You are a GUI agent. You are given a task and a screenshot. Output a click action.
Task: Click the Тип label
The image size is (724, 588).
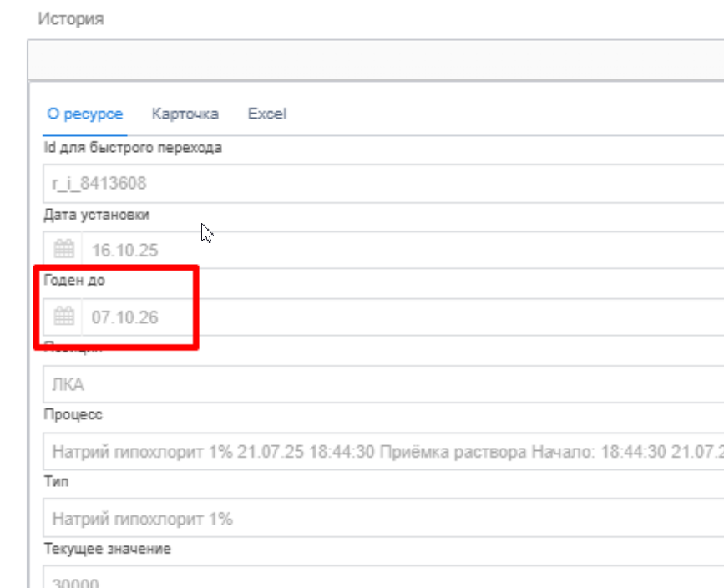click(56, 481)
